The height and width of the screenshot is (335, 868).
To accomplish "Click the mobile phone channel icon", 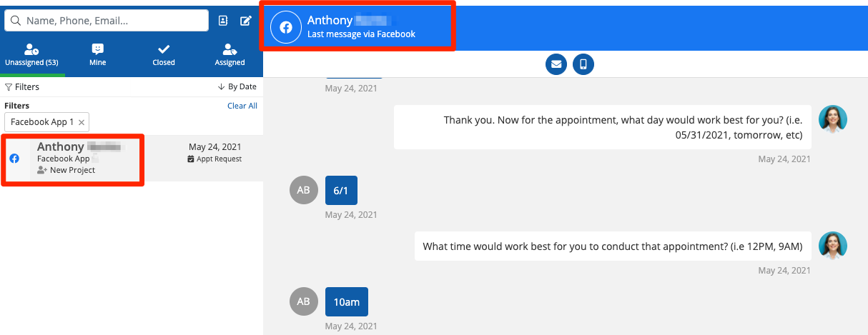I will tap(583, 64).
